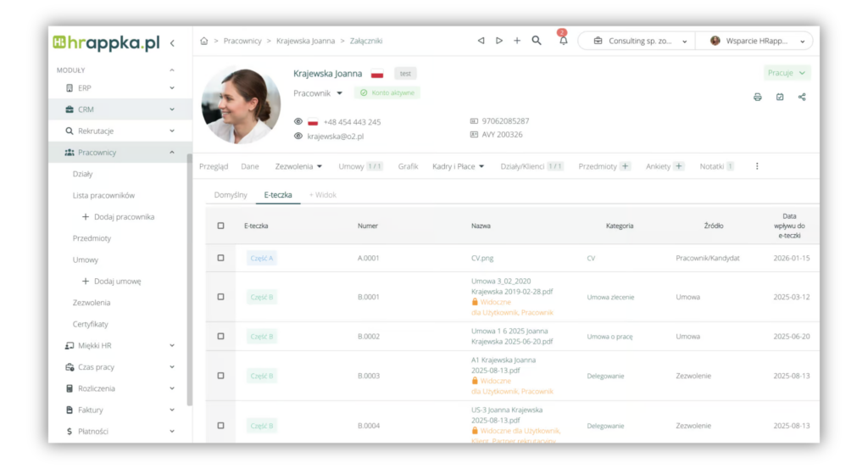Viewport: 868px width, 469px height.
Task: Check the CV.png row checkbox
Action: click(221, 258)
